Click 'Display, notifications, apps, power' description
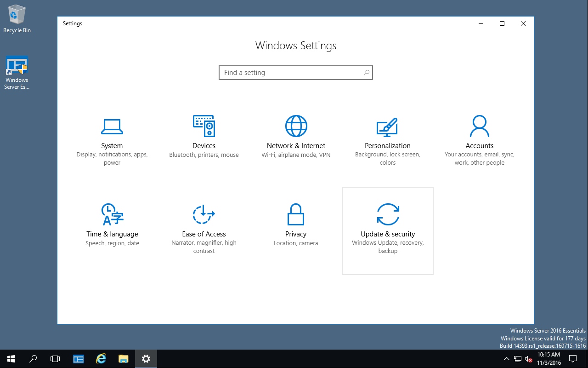588x368 pixels. tap(112, 159)
